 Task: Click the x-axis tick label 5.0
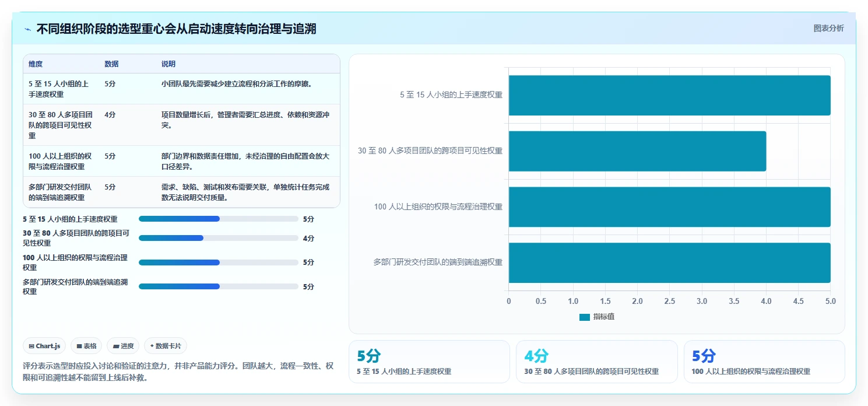831,301
